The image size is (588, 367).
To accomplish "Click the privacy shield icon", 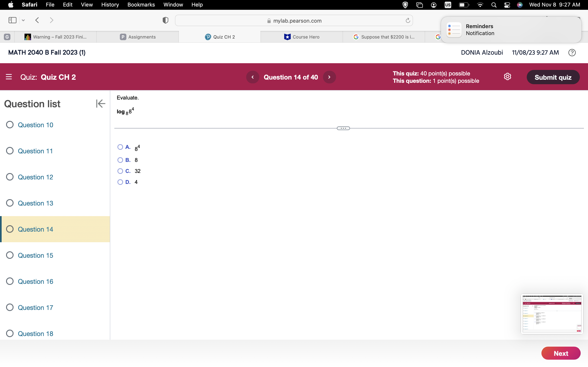I will pos(165,20).
